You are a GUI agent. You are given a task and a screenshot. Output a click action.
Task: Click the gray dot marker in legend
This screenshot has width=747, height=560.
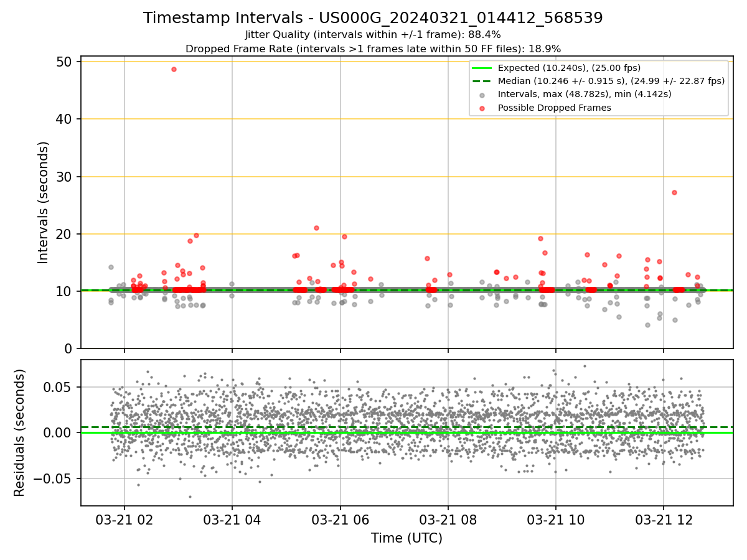(x=482, y=95)
